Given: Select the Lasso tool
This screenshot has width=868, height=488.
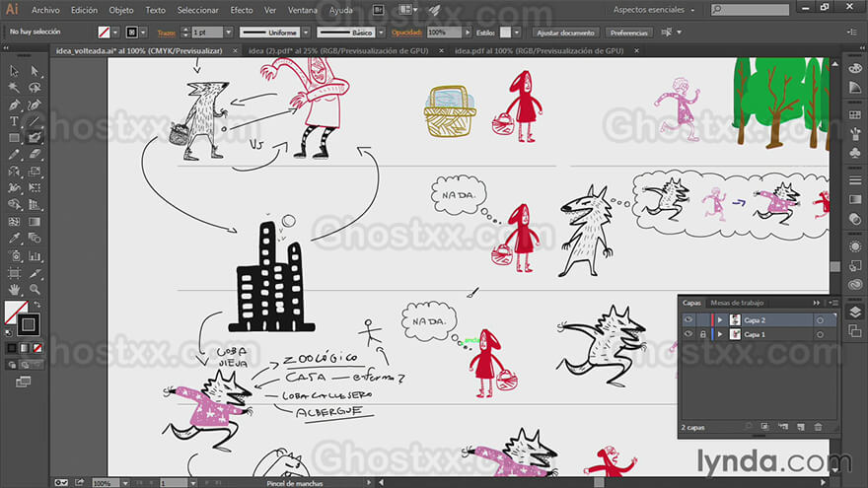Looking at the screenshot, I should tap(35, 88).
